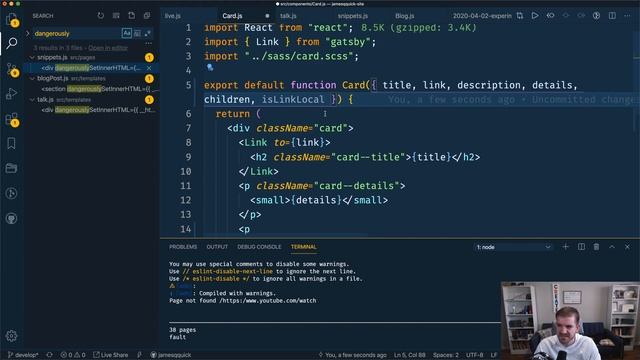Open the PROBLEMS panel tab
Screen dimensions: 640x360
(183, 247)
